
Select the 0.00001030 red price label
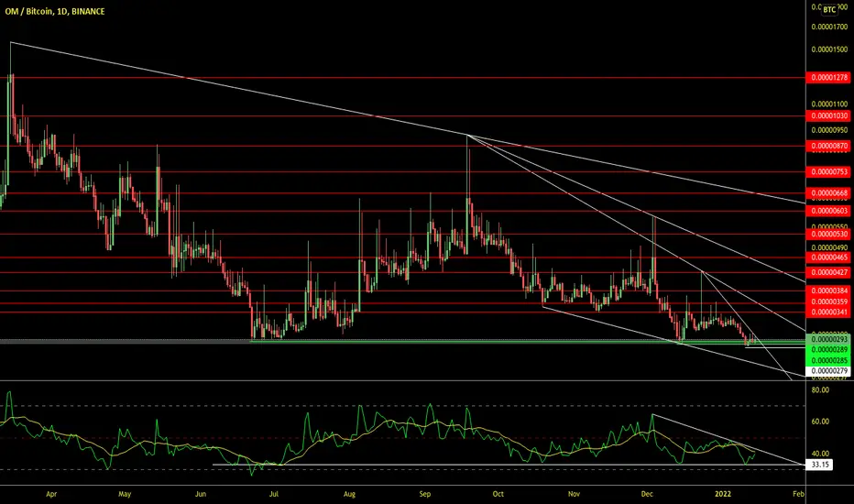coord(827,116)
